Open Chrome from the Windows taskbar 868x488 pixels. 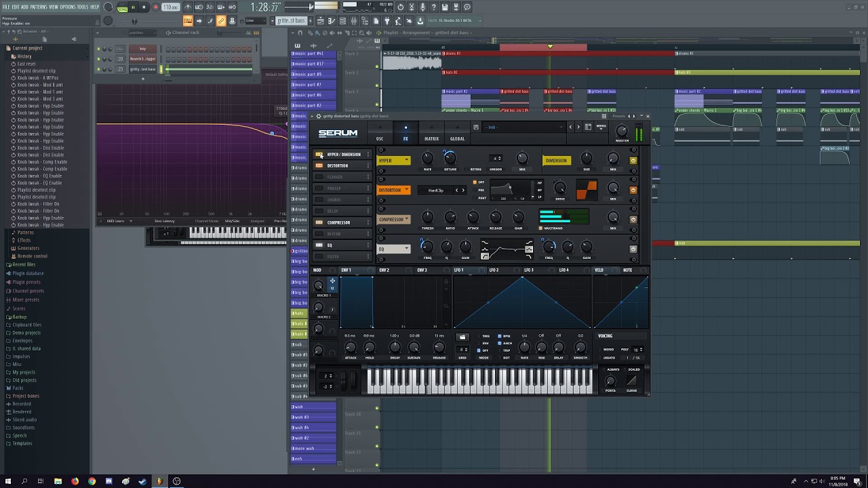[92, 481]
